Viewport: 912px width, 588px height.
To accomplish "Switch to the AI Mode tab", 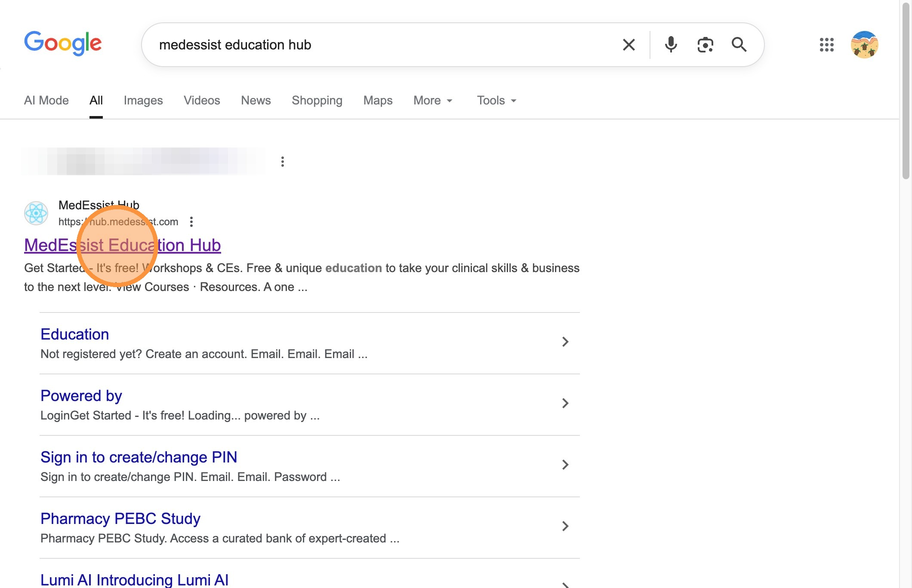I will (46, 101).
